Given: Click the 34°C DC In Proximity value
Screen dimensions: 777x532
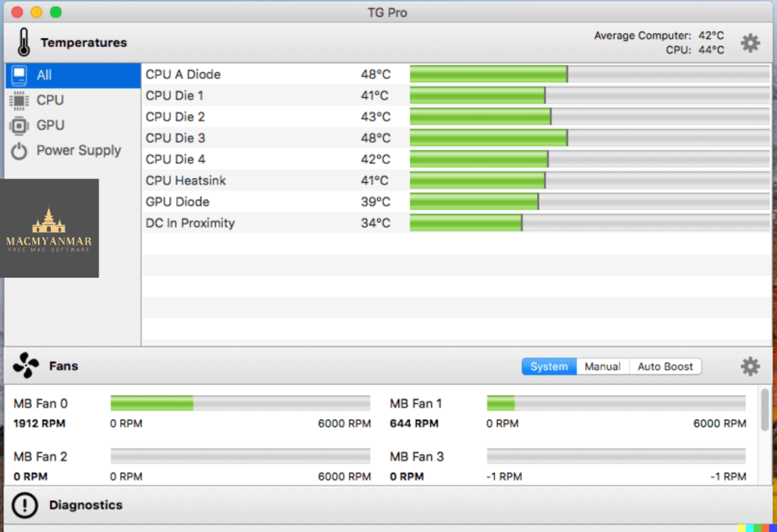Looking at the screenshot, I should pyautogui.click(x=376, y=223).
